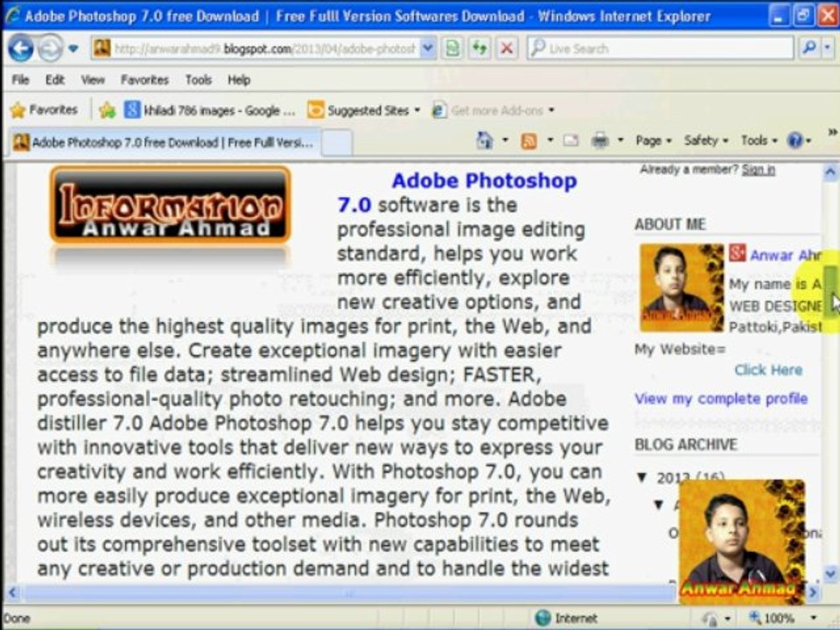The image size is (840, 630).
Task: Open the Safety command menu
Action: [x=706, y=141]
